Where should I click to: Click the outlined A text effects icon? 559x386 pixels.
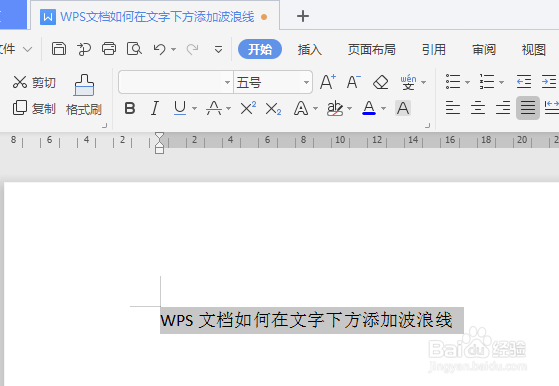[301, 108]
